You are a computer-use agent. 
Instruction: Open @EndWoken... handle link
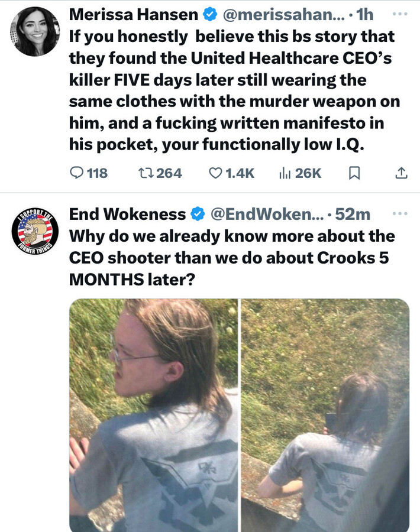click(267, 214)
